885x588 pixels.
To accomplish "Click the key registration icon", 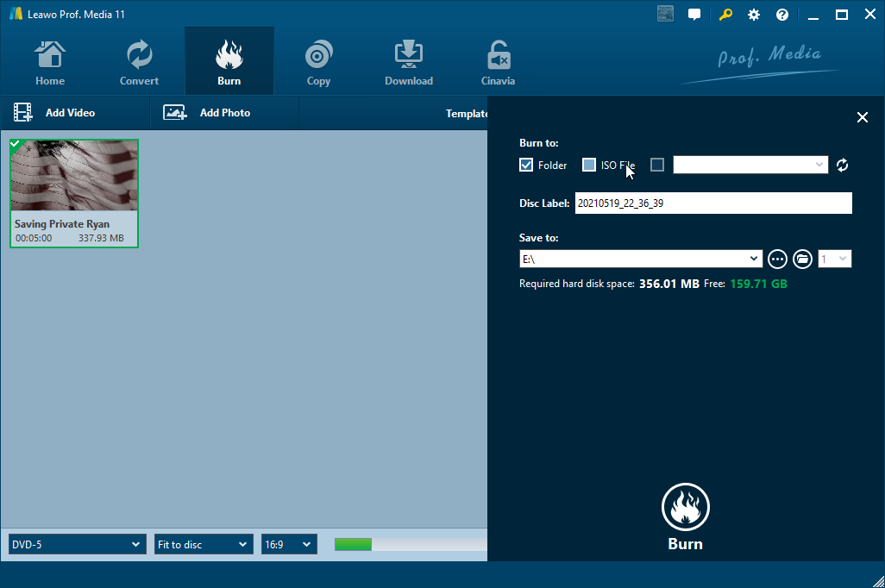I will pyautogui.click(x=725, y=15).
